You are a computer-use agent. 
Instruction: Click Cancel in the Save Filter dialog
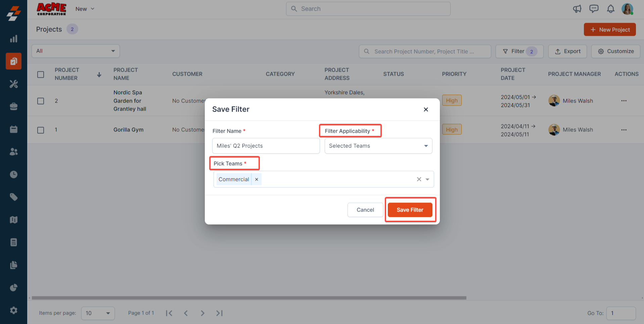tap(365, 210)
